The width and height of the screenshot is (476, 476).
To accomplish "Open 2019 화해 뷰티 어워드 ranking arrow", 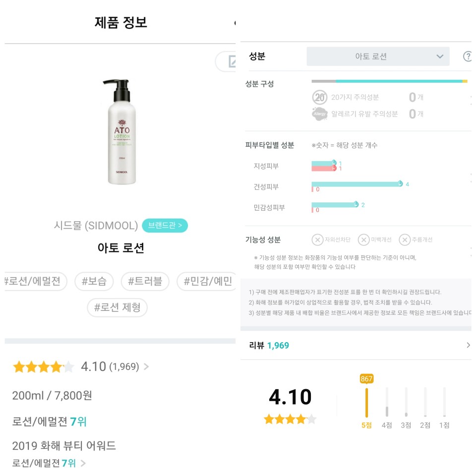I will pyautogui.click(x=83, y=463).
